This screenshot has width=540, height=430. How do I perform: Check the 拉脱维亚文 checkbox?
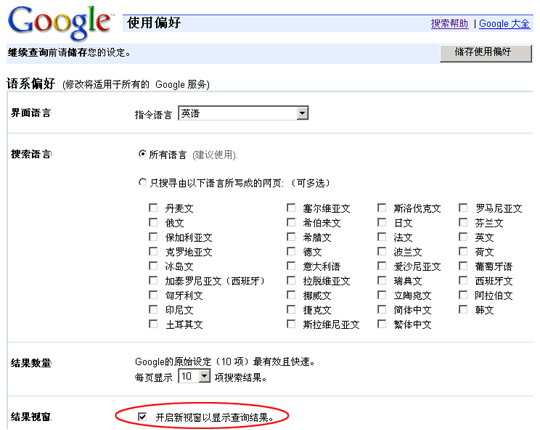click(291, 280)
